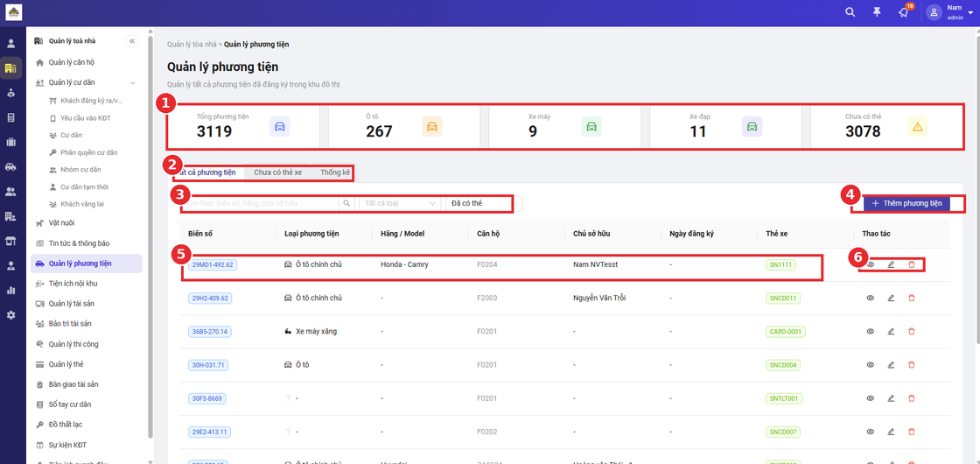
Task: Delete vehicle 29E2-413.11
Action: point(911,432)
